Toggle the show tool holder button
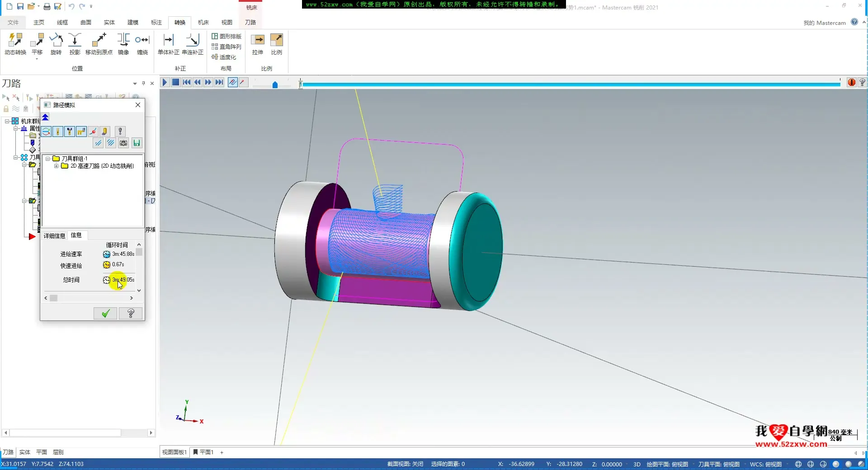 click(x=70, y=132)
